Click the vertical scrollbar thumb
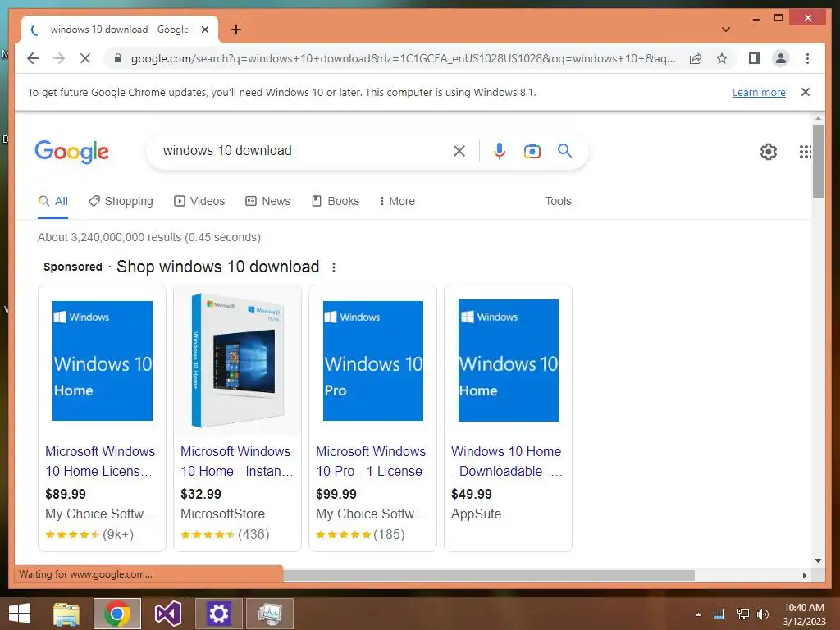Screen dimensions: 840x630 (818, 162)
